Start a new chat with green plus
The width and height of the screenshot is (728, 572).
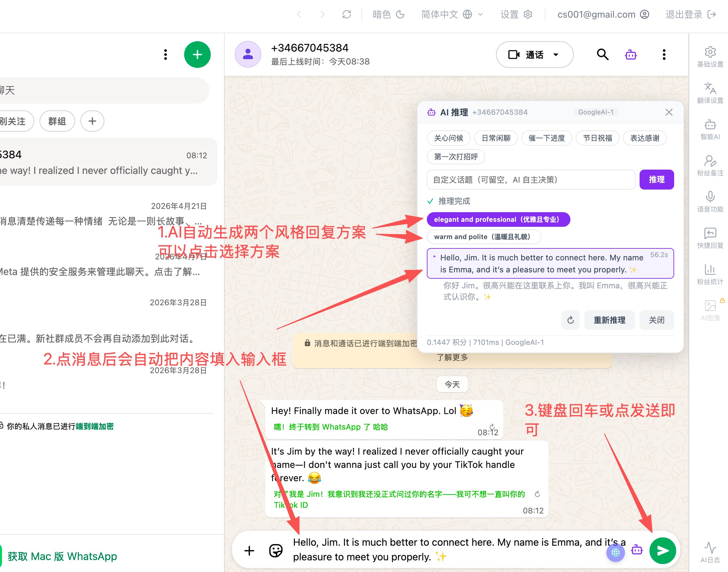coord(197,54)
